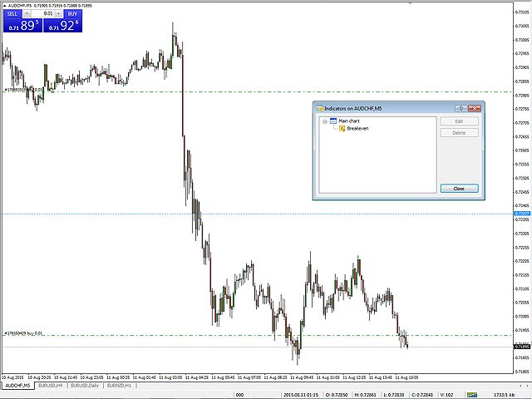The height and width of the screenshot is (399, 532).
Task: Click the 1733/1 kb traffic text in status bar
Action: pos(503,395)
